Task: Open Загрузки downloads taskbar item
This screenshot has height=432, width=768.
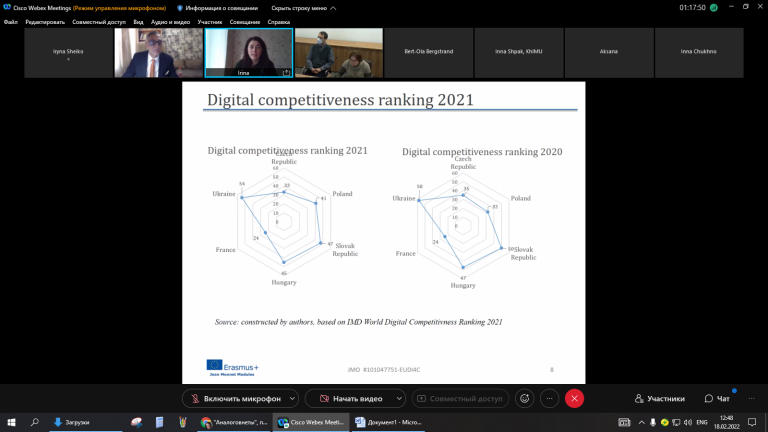Action: 86,422
